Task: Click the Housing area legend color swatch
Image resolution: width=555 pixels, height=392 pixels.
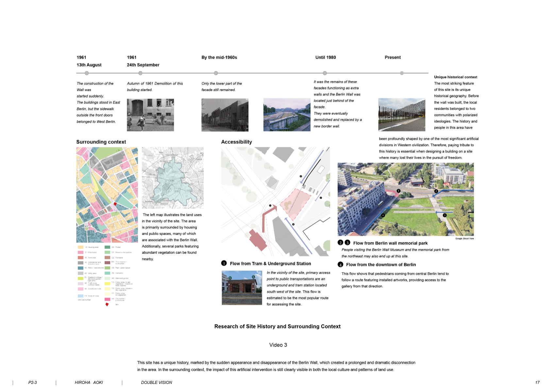Action: pos(80,247)
